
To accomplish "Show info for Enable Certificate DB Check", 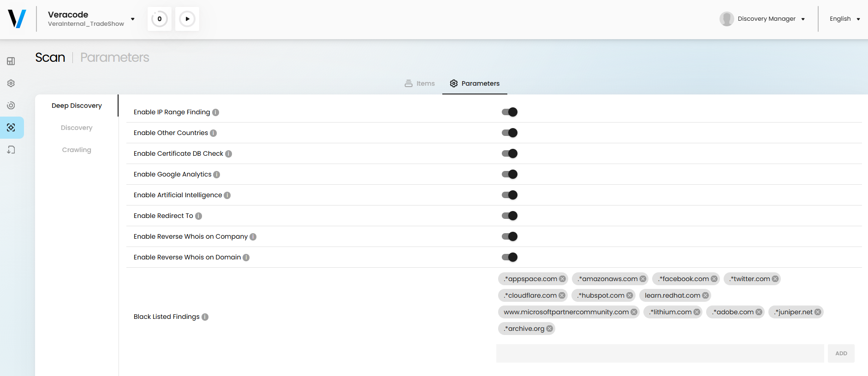I will [x=228, y=154].
